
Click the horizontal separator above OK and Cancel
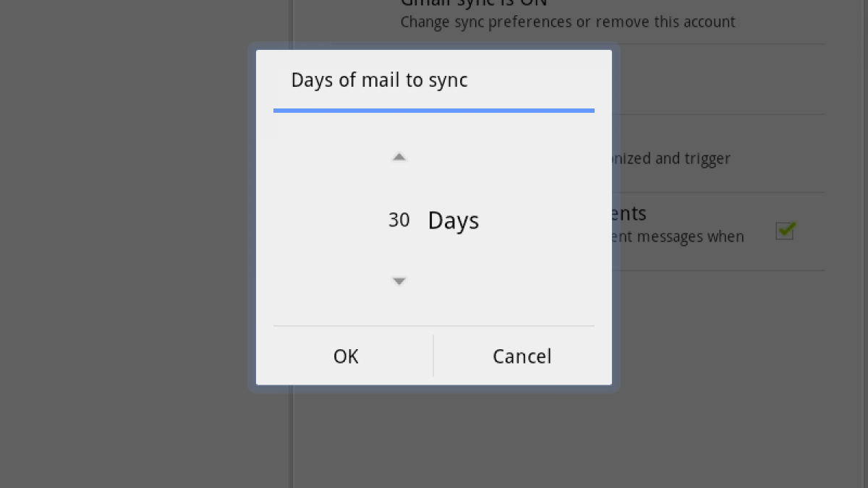pyautogui.click(x=434, y=326)
